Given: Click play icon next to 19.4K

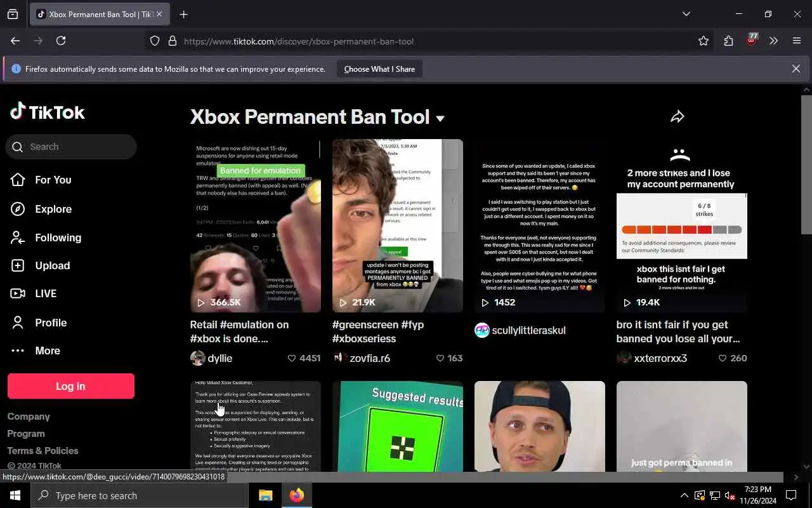Looking at the screenshot, I should point(627,303).
